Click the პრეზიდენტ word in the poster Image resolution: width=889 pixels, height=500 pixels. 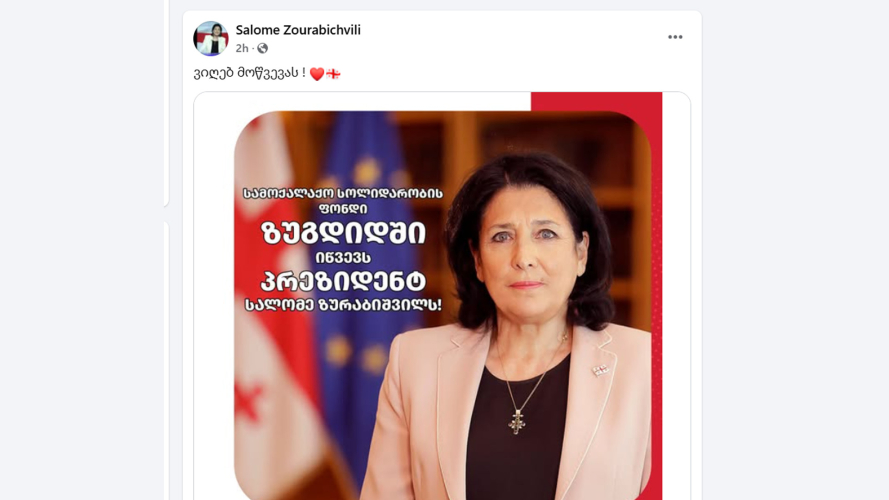pos(343,281)
